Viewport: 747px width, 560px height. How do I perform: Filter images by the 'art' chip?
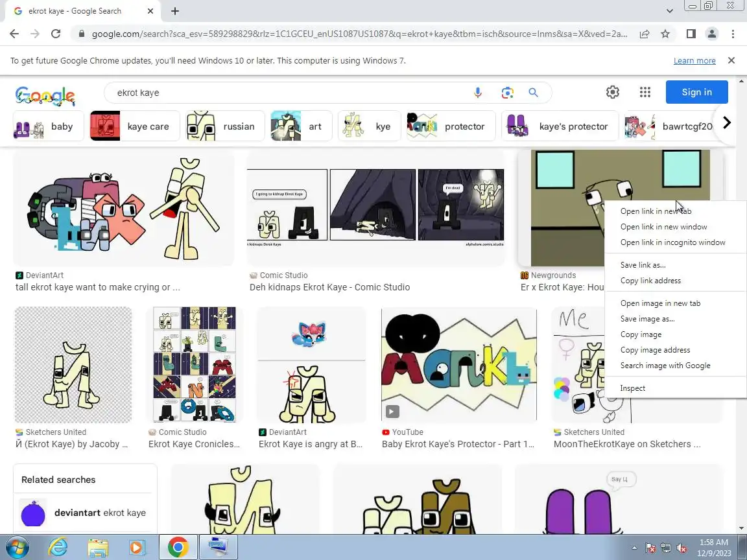pyautogui.click(x=301, y=126)
